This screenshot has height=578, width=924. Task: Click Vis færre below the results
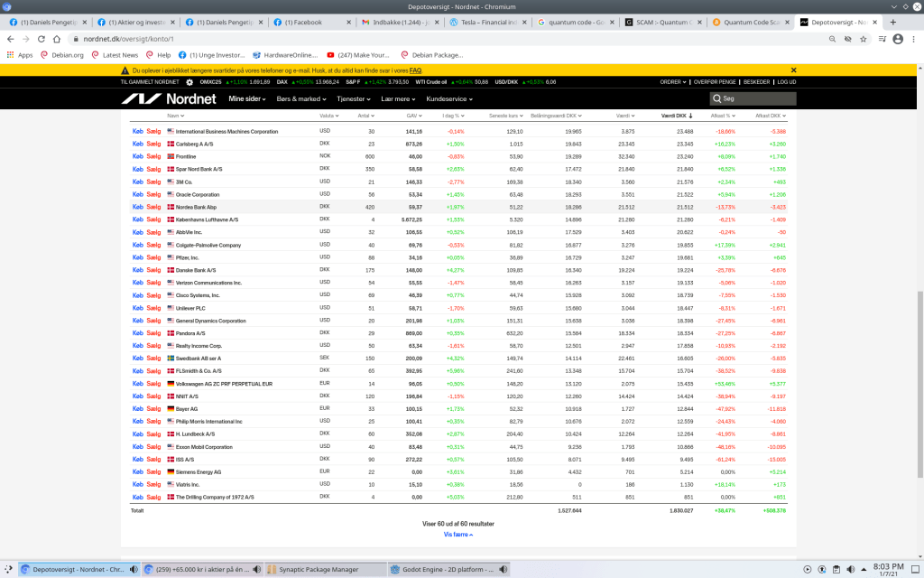pyautogui.click(x=459, y=535)
